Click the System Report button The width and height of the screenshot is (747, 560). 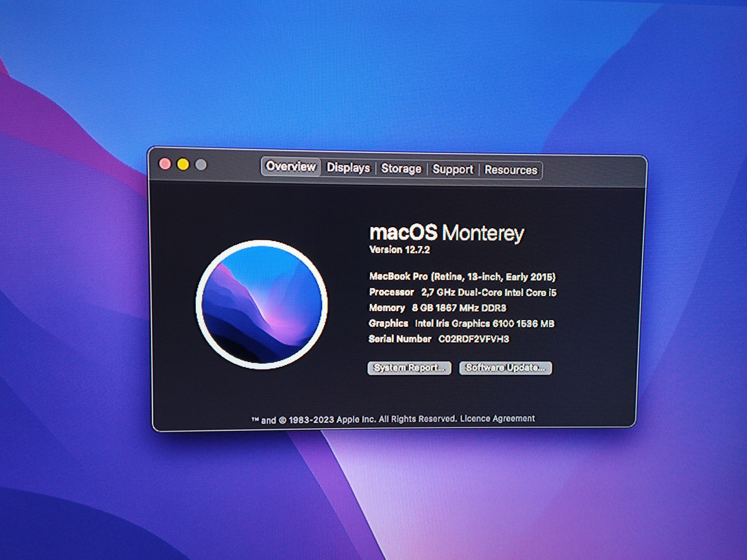coord(409,367)
